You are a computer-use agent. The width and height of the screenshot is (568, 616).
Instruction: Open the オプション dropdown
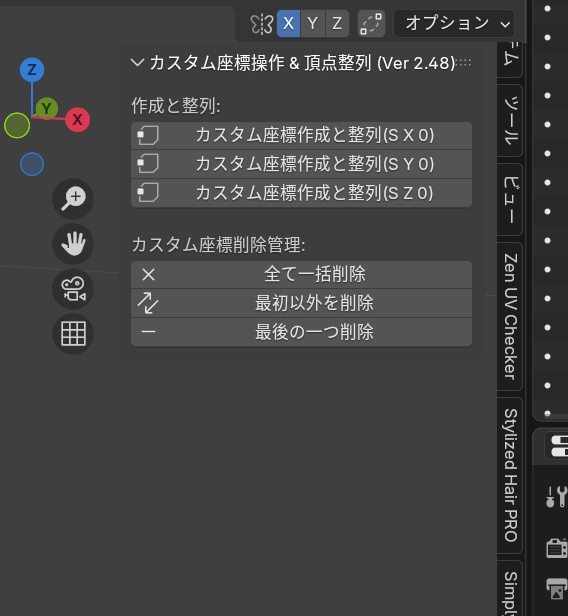coord(454,24)
